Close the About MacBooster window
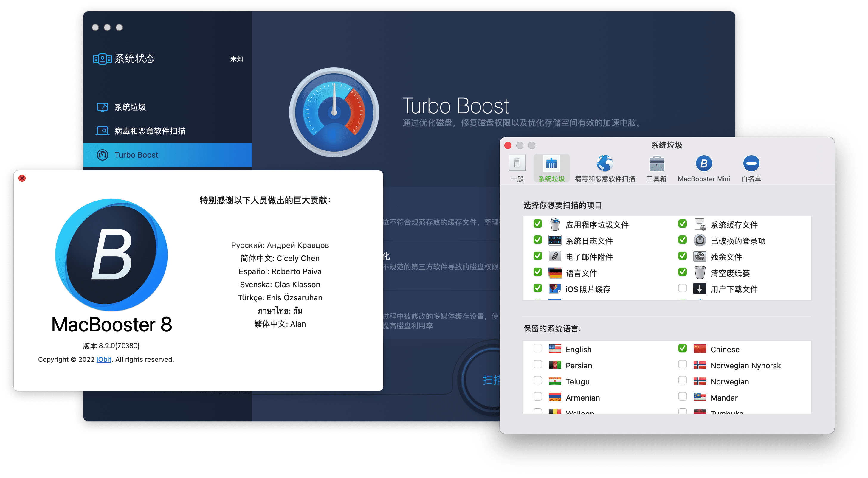The image size is (868, 478). (x=22, y=178)
